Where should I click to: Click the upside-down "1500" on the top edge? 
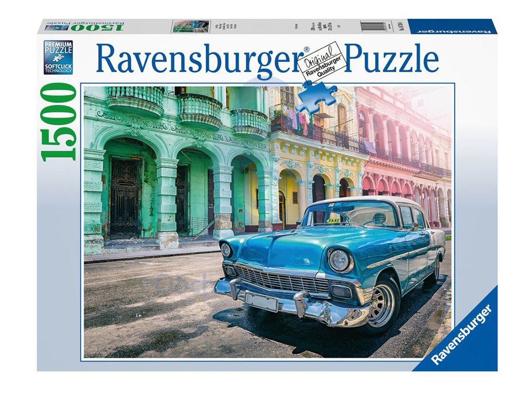[96, 28]
